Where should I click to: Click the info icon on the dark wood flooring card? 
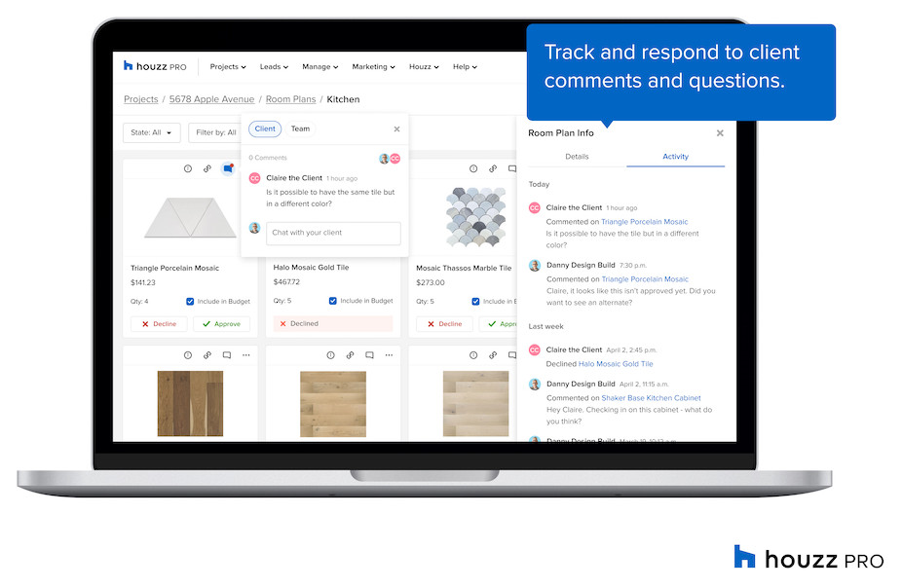(188, 355)
